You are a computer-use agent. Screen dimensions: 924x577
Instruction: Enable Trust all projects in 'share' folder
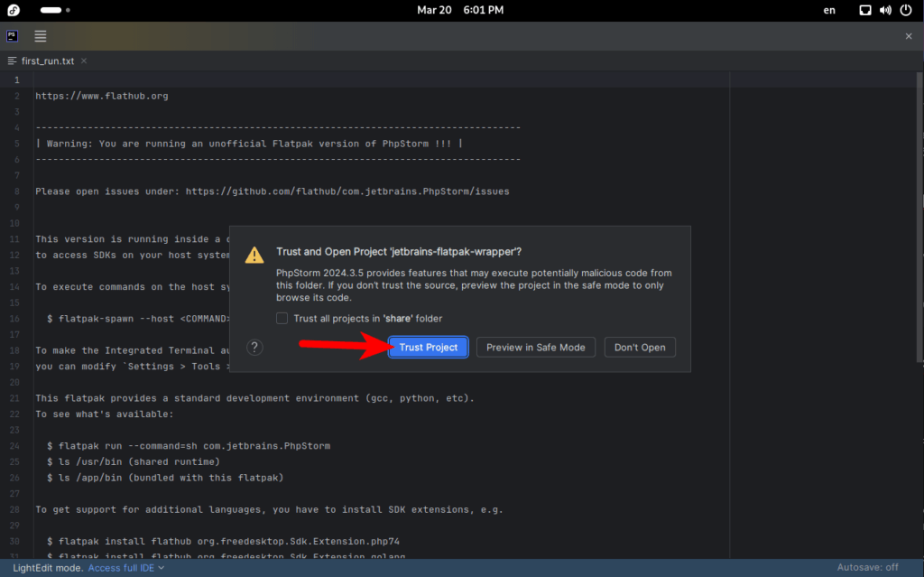(x=282, y=318)
